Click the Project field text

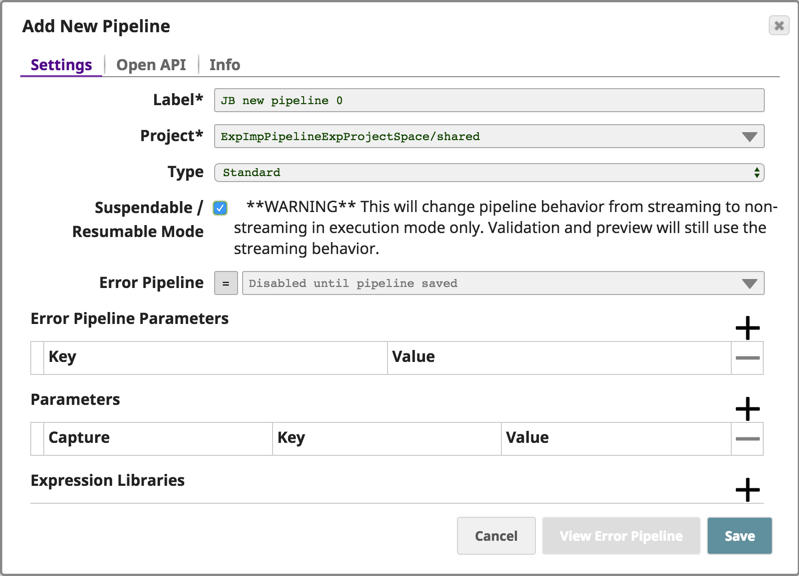pos(350,137)
